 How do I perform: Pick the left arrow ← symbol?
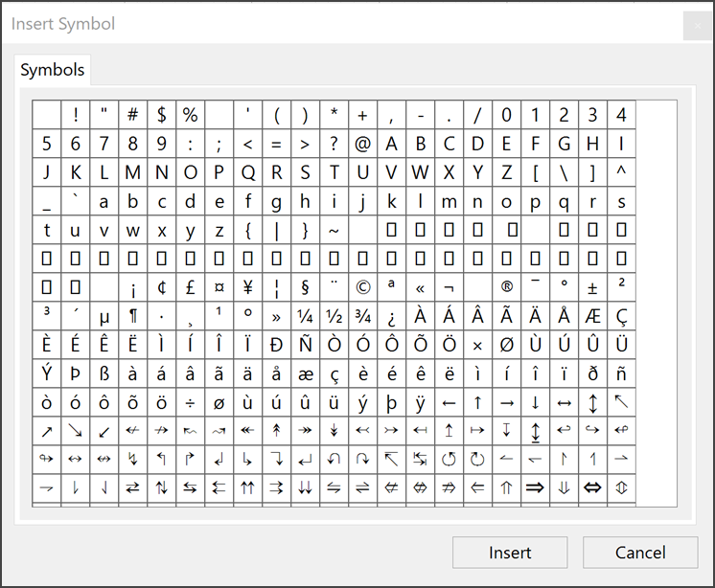pyautogui.click(x=449, y=402)
